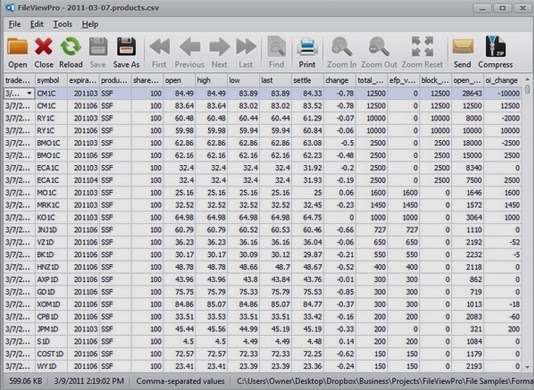The width and height of the screenshot is (534, 390).
Task: Select the JPM1D symbol cell
Action: pos(51,329)
